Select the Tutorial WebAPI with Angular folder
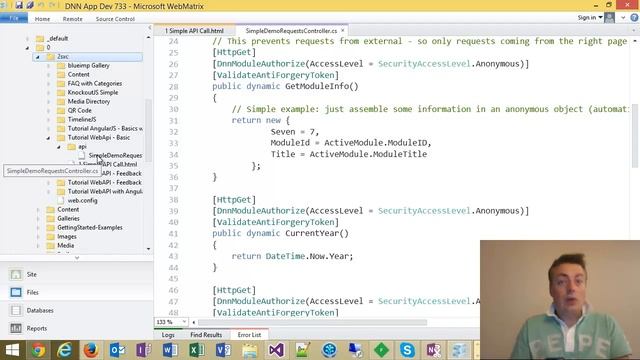Image resolution: width=640 pixels, height=360 pixels. click(x=105, y=191)
